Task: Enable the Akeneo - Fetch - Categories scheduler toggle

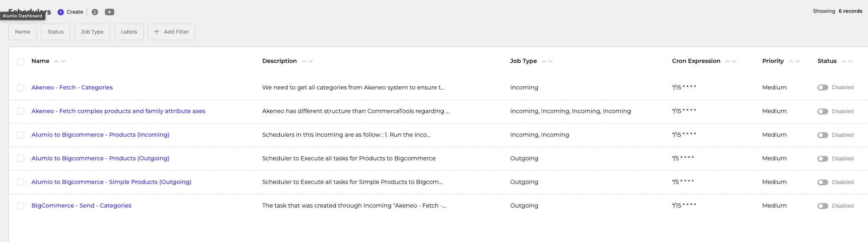Action: (822, 87)
